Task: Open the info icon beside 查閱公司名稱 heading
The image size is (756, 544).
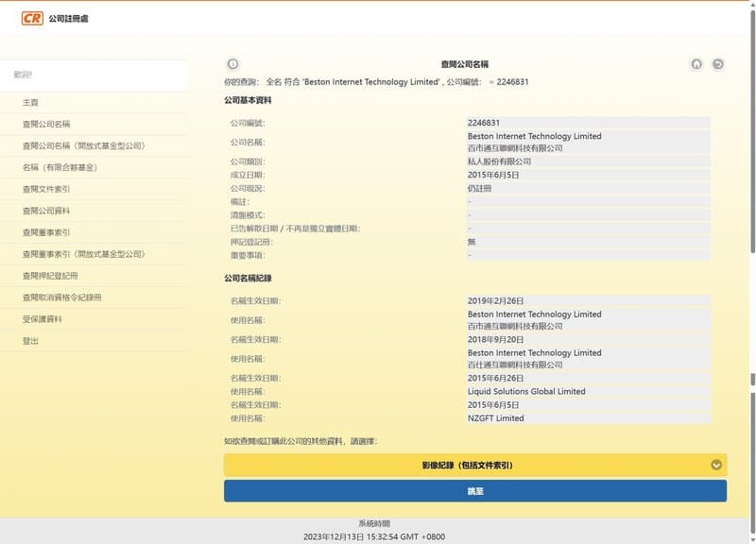Action: pos(232,63)
